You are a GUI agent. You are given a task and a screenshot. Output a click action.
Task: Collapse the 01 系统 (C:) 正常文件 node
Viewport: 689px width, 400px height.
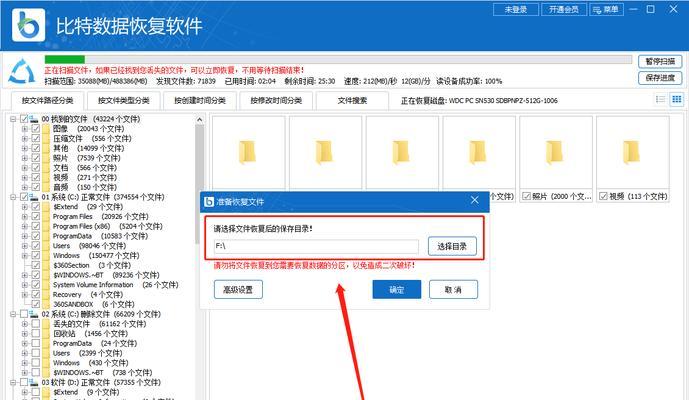(13, 197)
